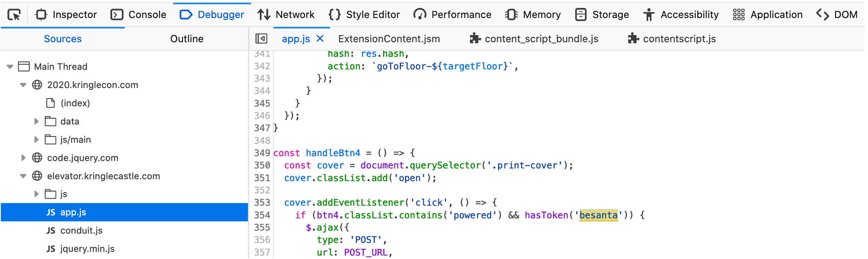This screenshot has width=868, height=259.
Task: Click line number 354 to set breakpoint
Action: (x=262, y=215)
